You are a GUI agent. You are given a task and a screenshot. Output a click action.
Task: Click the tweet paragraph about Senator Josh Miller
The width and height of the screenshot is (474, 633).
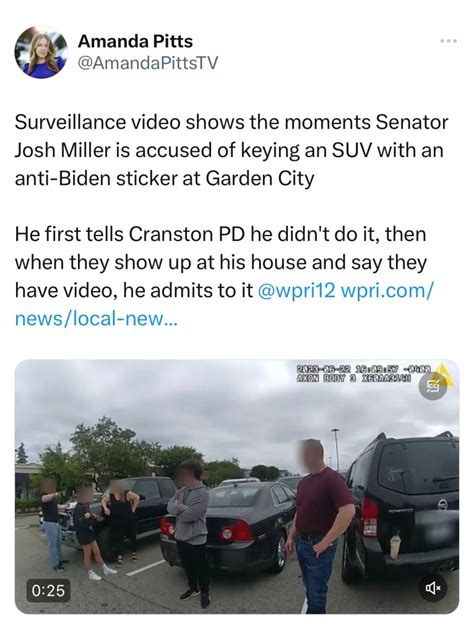(231, 150)
